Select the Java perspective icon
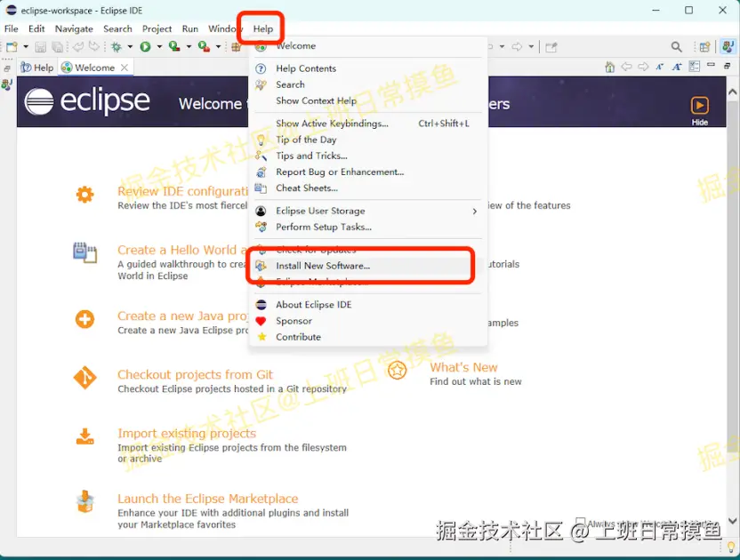 coord(728,46)
